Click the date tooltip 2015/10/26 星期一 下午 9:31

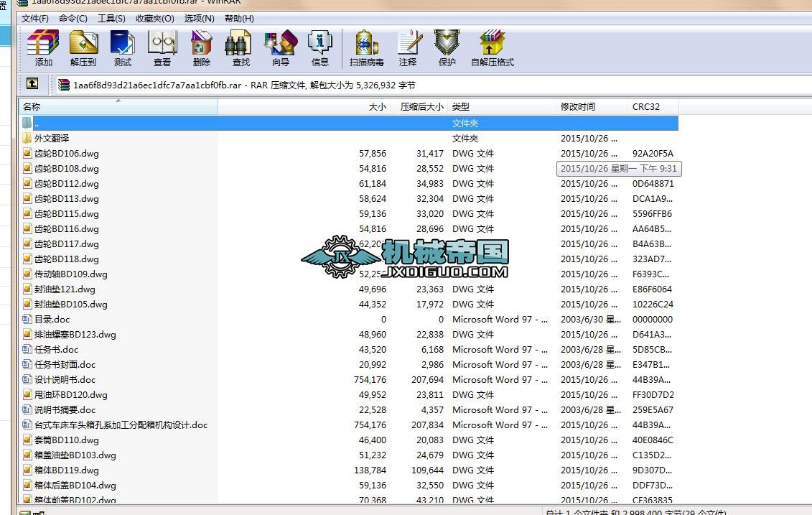(x=619, y=168)
